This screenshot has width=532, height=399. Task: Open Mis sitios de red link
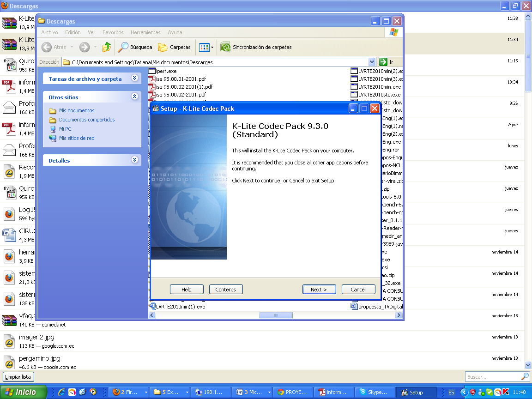[77, 138]
